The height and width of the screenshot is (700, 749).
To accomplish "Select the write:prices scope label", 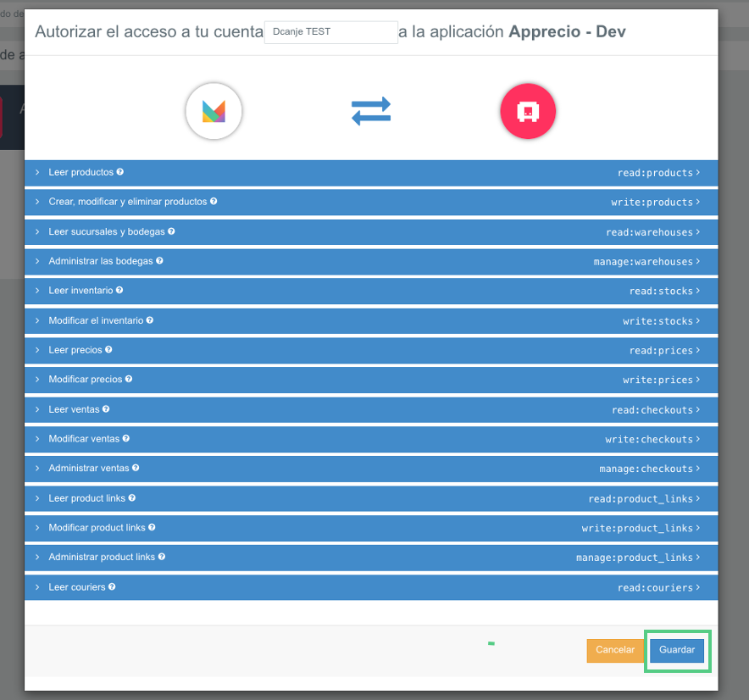I will [x=657, y=380].
